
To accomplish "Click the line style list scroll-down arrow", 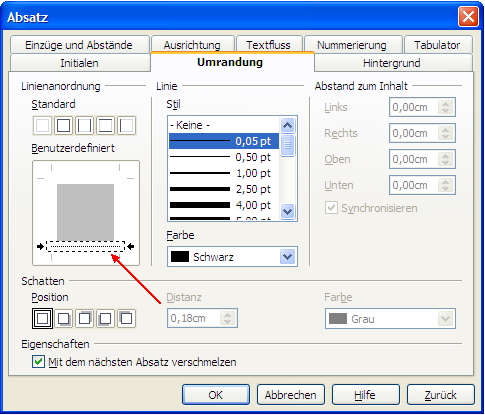I will (287, 211).
